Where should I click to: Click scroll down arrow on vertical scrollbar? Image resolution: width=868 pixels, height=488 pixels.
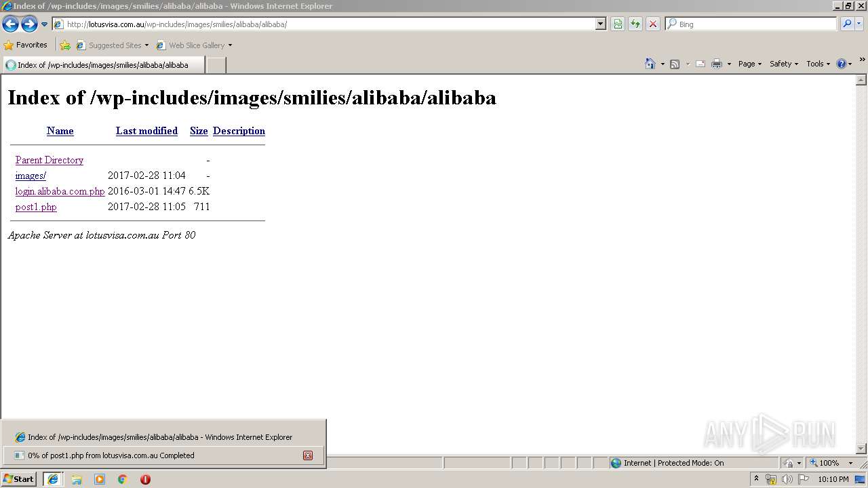861,448
